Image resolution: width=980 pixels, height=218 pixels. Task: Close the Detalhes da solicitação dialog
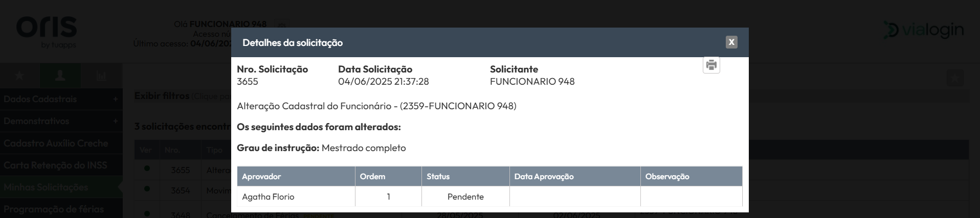click(x=731, y=42)
